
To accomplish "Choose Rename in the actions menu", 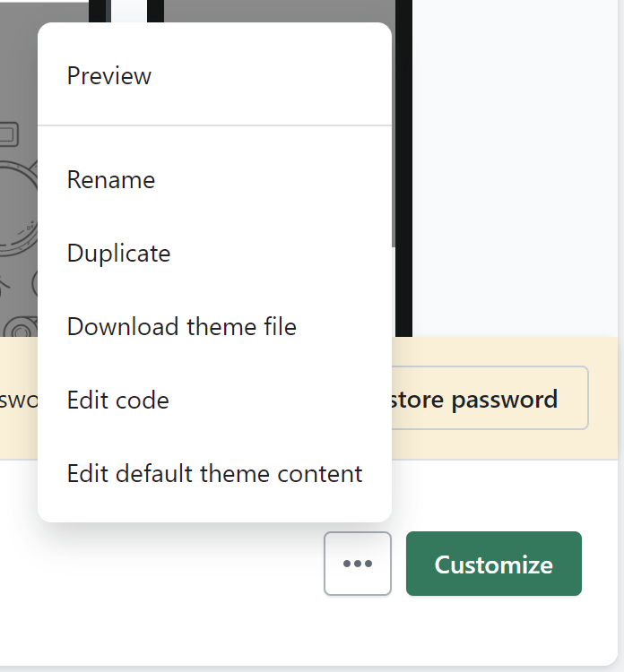I will coord(214,179).
